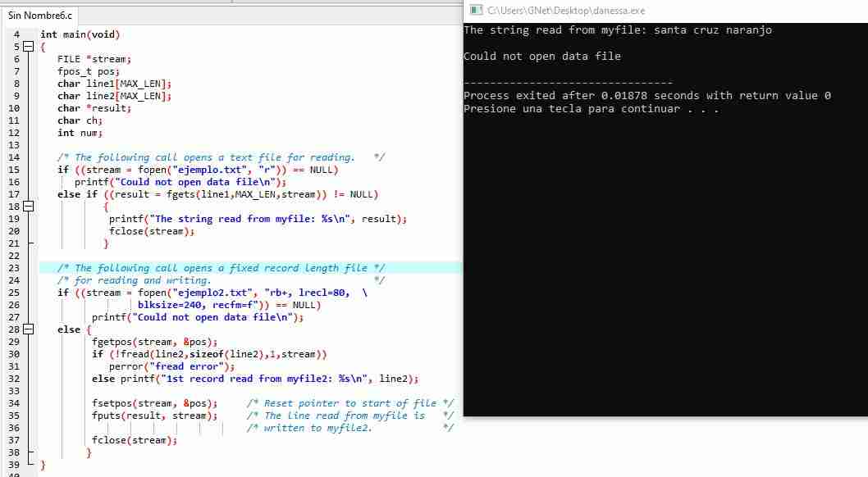The width and height of the screenshot is (868, 477).
Task: Click the danessa.exe console title text
Action: (x=566, y=11)
